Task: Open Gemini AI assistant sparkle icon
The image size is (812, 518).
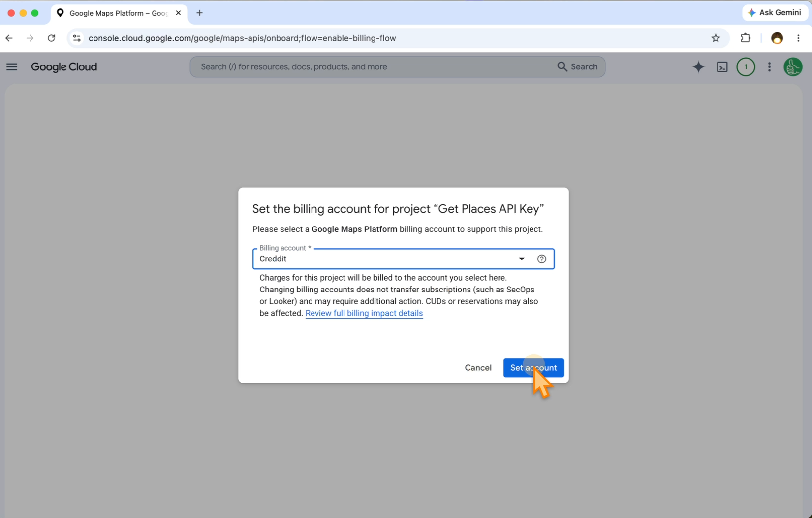Action: [698, 67]
